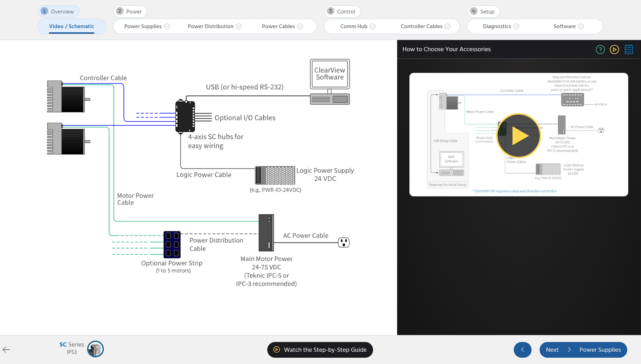Open the Comm Hub tab
This screenshot has height=364, width=641.
tap(357, 26)
